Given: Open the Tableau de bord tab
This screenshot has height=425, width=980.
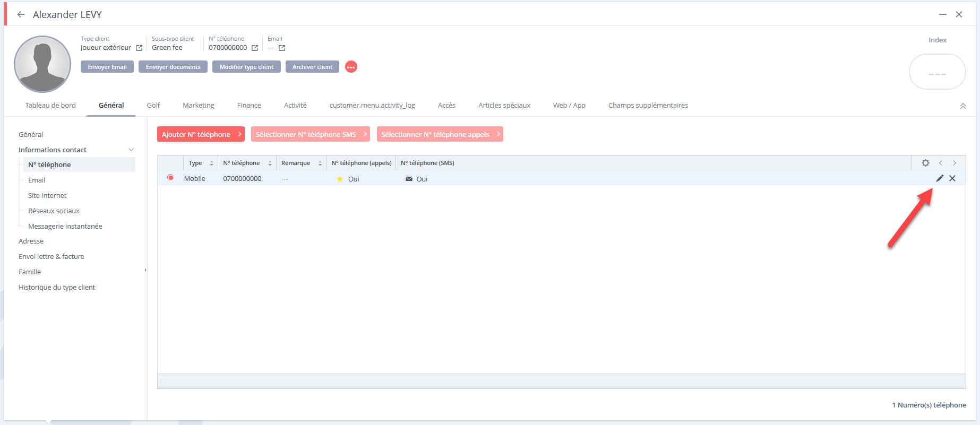Looking at the screenshot, I should coord(50,105).
